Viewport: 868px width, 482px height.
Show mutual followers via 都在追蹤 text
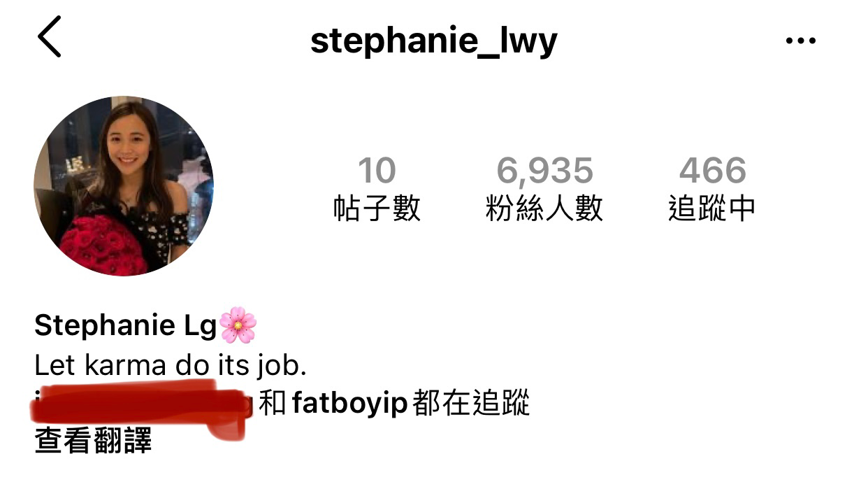(471, 404)
